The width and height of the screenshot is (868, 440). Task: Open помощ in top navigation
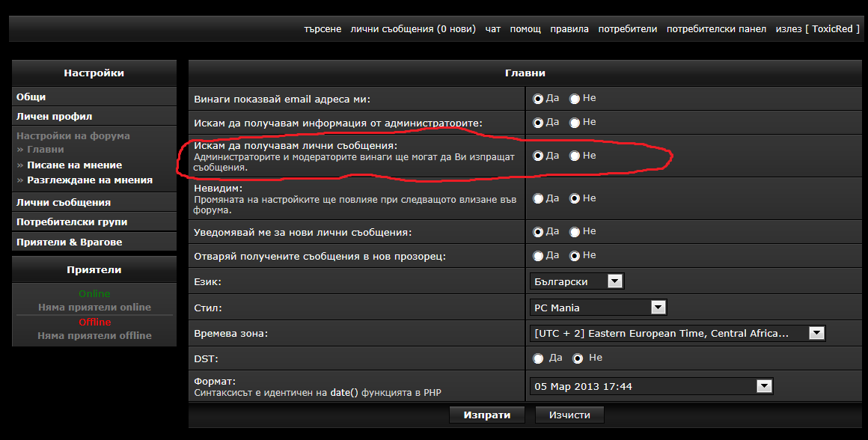tap(525, 28)
